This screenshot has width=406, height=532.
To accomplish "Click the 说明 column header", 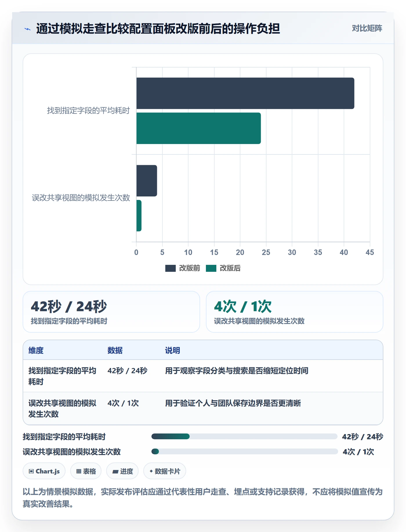I will 173,350.
